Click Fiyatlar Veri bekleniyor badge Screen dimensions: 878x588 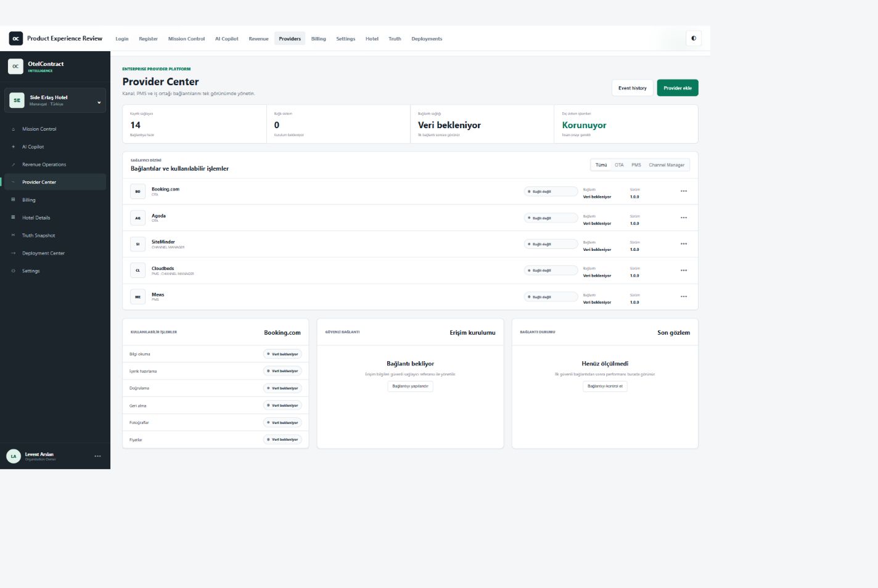click(x=282, y=439)
